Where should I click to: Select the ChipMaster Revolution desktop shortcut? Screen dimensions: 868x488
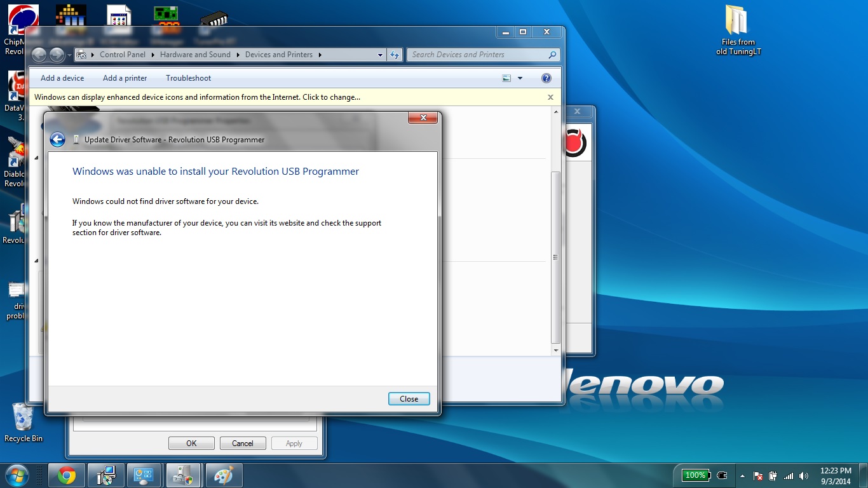click(x=22, y=30)
